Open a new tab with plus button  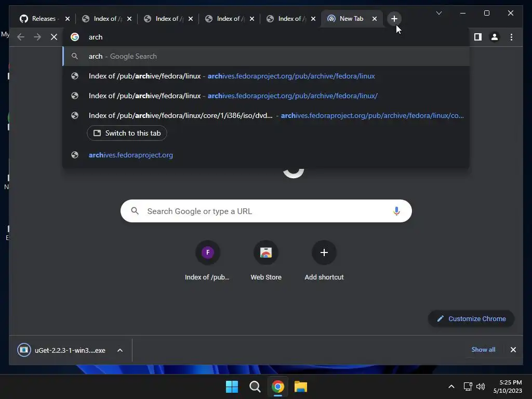[394, 19]
